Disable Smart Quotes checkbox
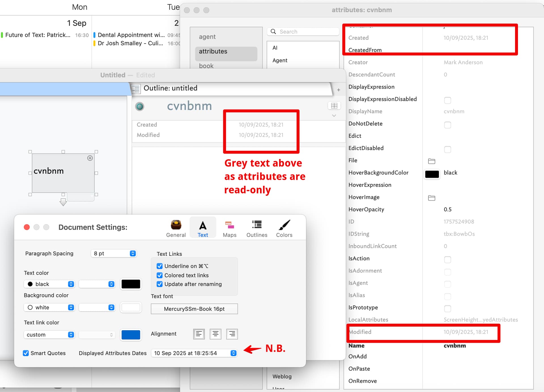 coord(26,353)
